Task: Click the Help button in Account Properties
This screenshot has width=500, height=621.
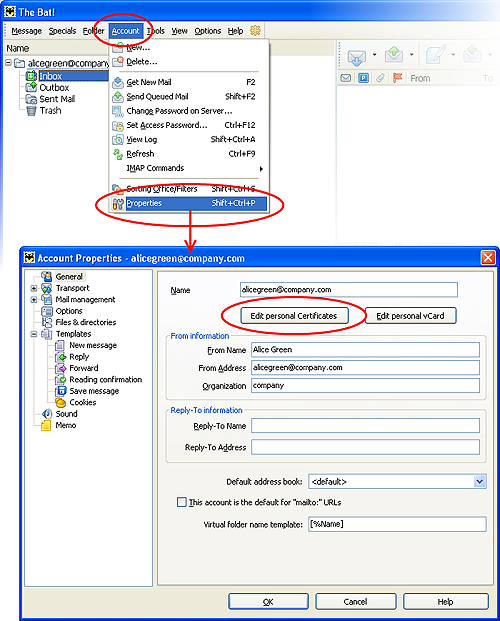Action: 445,602
